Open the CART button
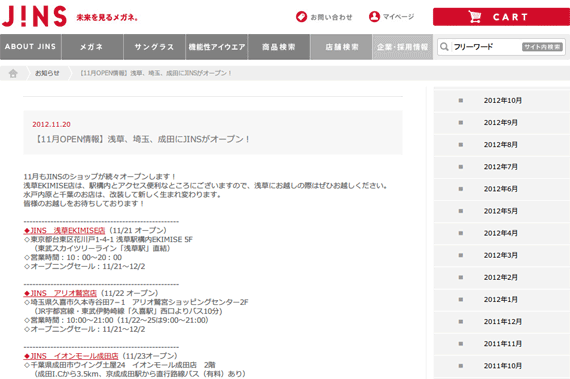570x379 pixels. (501, 17)
